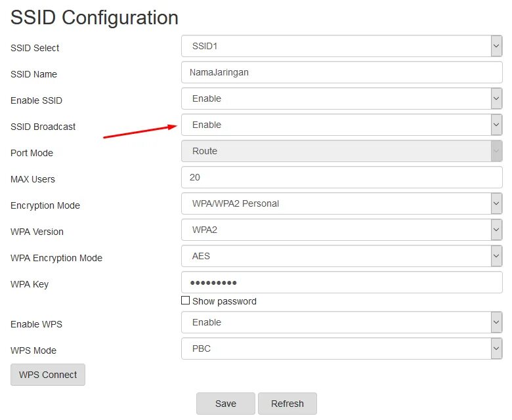Open the SSID Select dropdown
Image resolution: width=512 pixels, height=420 pixels.
[341, 47]
